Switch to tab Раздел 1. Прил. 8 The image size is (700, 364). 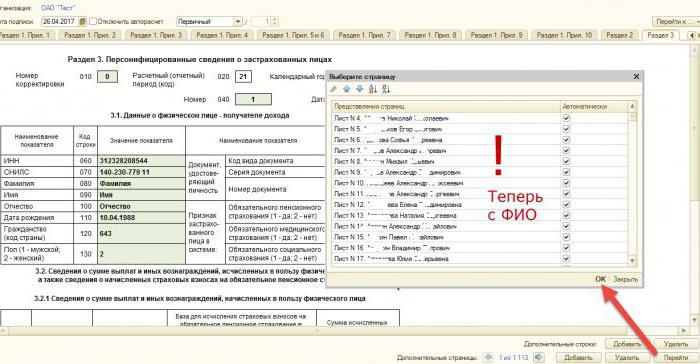(x=430, y=35)
